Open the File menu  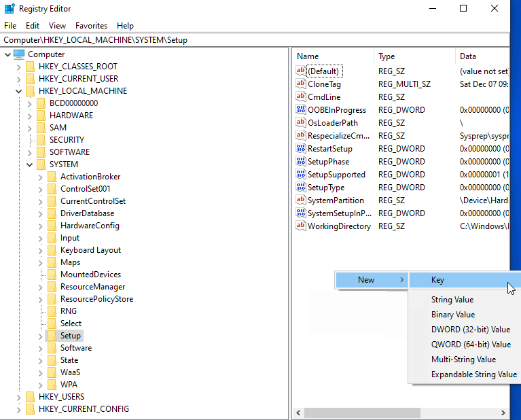point(10,26)
